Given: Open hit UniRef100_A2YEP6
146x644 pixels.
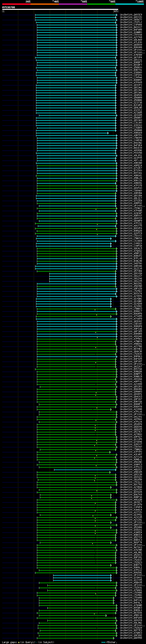Looking at the screenshot, I should 131,296.
